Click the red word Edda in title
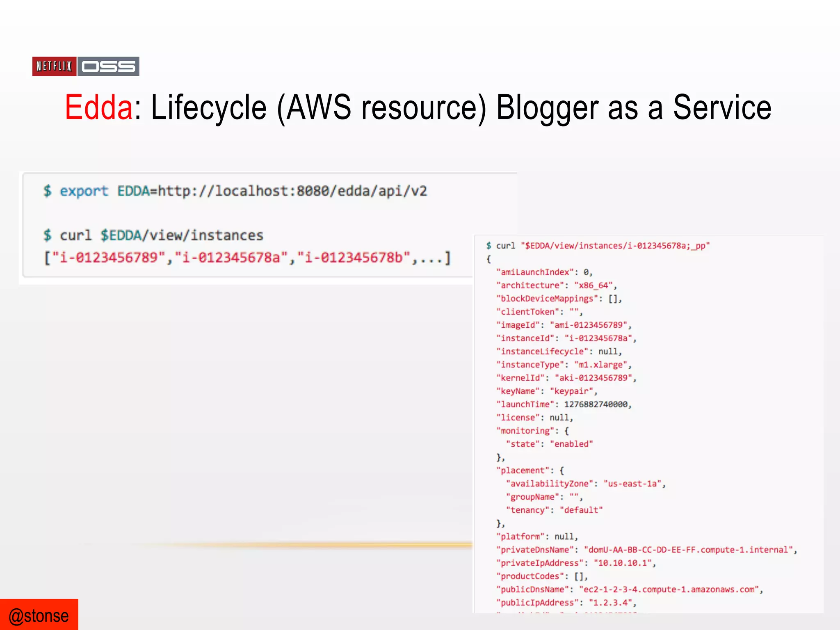The width and height of the screenshot is (840, 630). 98,107
